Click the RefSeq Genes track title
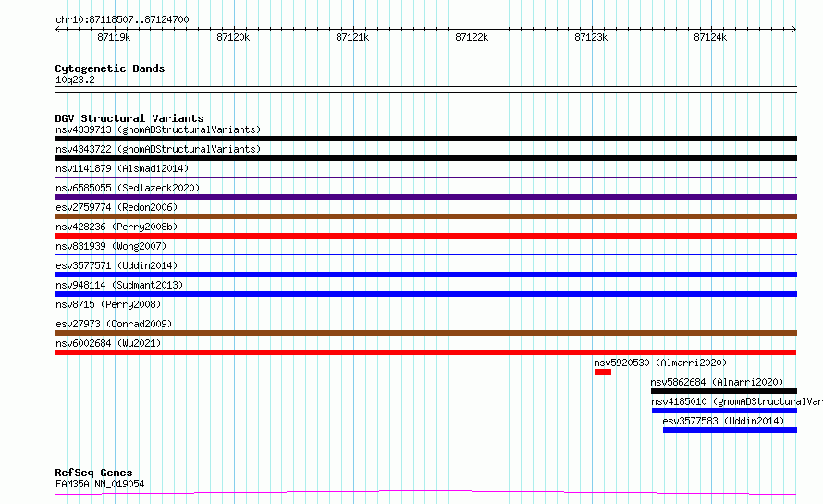The image size is (823, 504). coord(93,473)
